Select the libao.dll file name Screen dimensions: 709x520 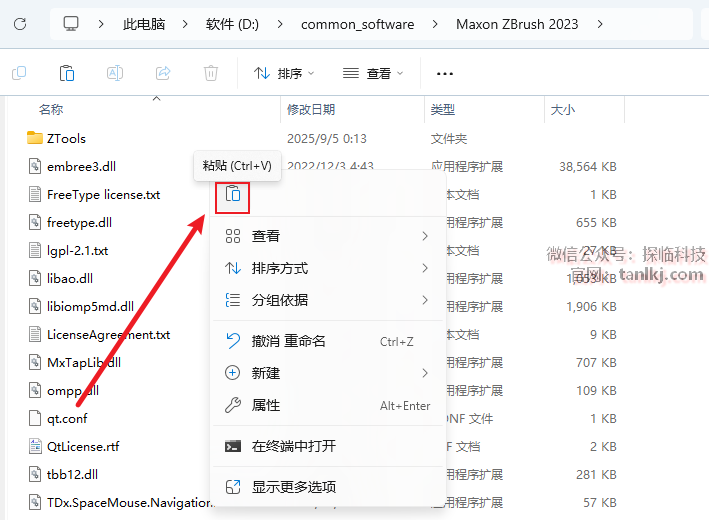[x=70, y=279]
